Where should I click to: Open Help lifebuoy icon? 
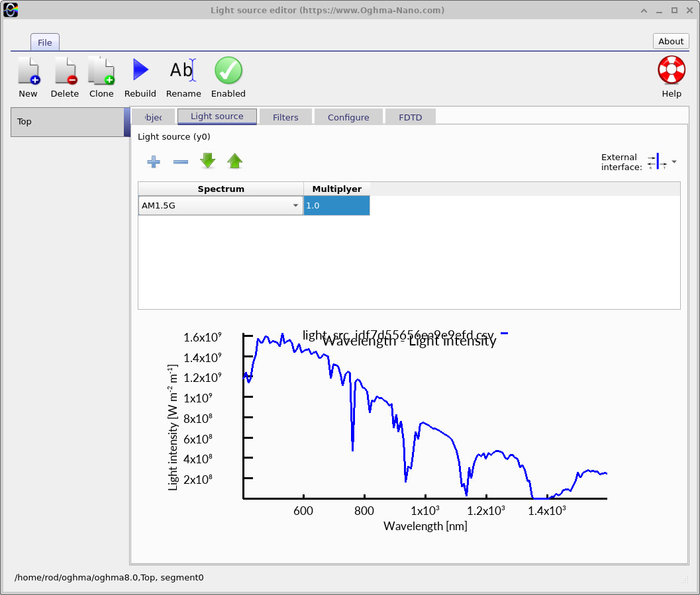(671, 70)
